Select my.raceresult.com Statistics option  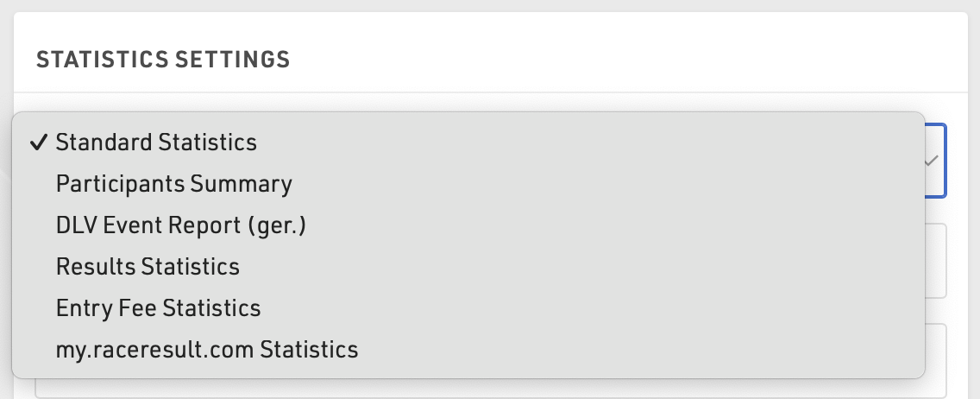206,350
